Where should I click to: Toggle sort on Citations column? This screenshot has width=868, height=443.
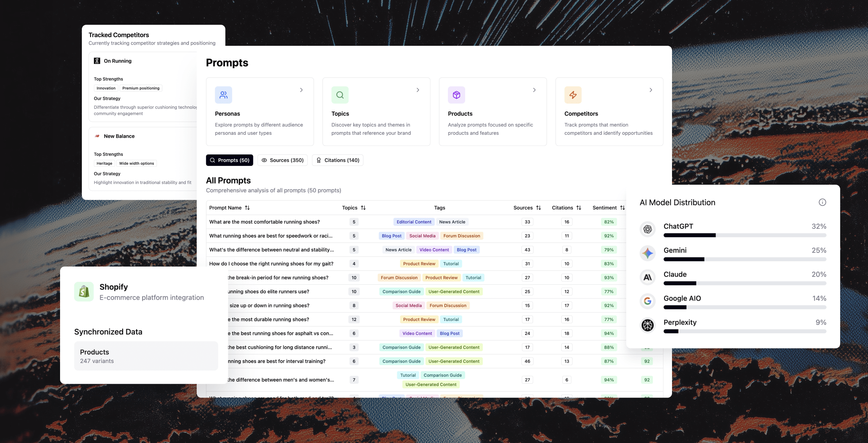[x=579, y=208]
